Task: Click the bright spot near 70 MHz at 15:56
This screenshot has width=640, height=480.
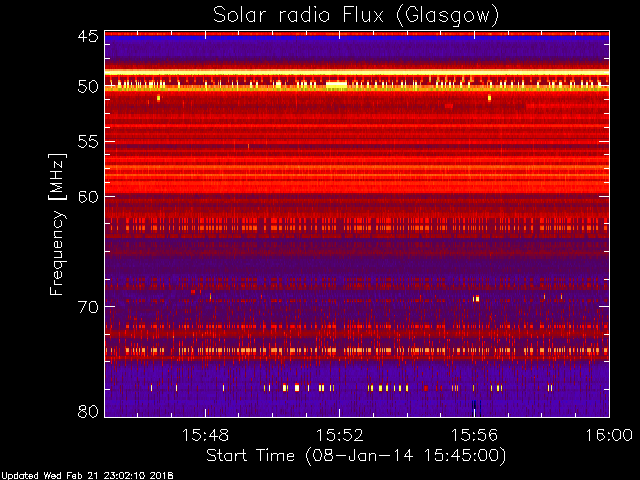Action: pyautogui.click(x=476, y=299)
